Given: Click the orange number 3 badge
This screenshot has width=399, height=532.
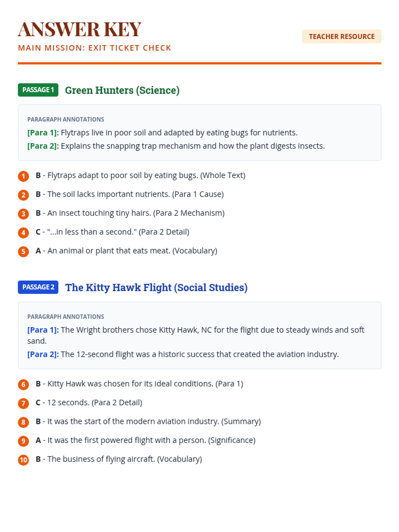Looking at the screenshot, I should 23,213.
